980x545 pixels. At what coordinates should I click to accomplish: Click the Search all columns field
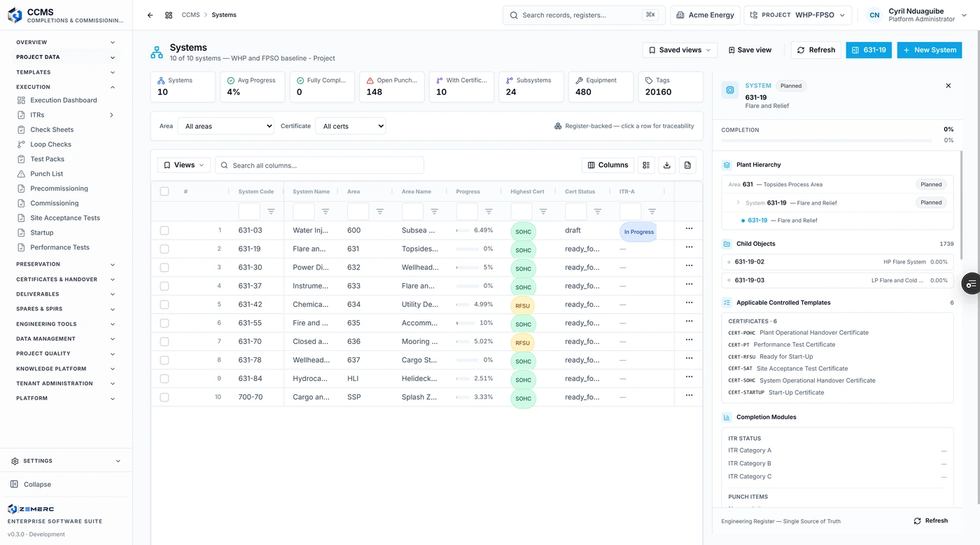pos(319,165)
